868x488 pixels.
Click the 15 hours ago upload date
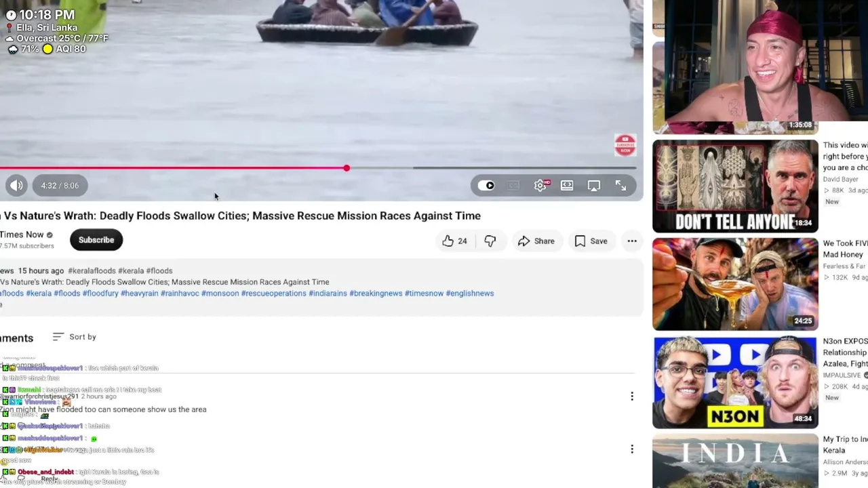tap(41, 270)
